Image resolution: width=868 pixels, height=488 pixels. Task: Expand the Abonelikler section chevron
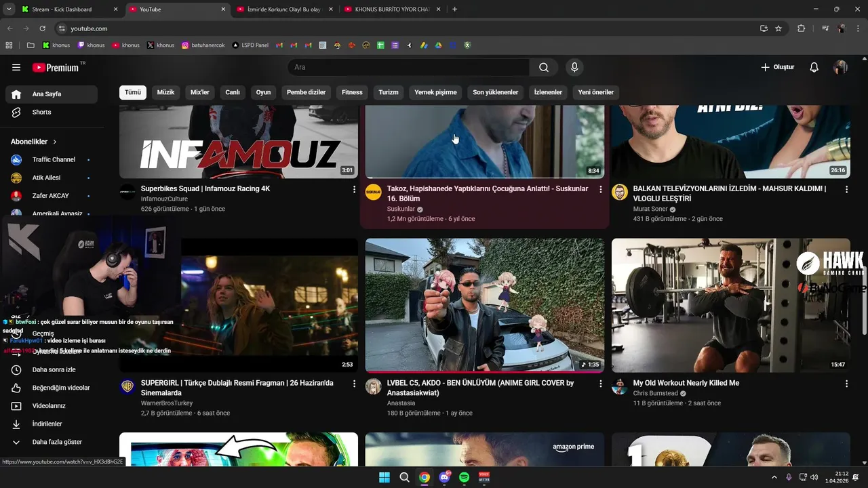(x=54, y=142)
